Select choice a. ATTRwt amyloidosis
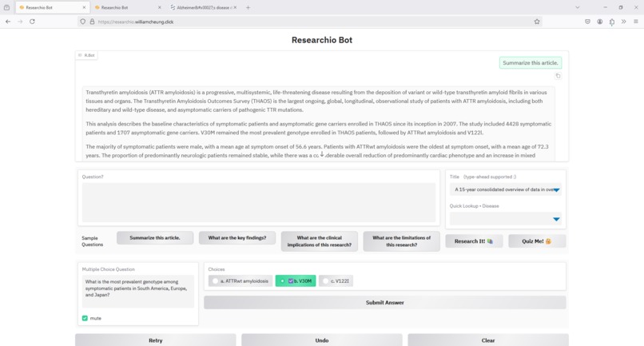Image resolution: width=644 pixels, height=346 pixels. pos(241,281)
